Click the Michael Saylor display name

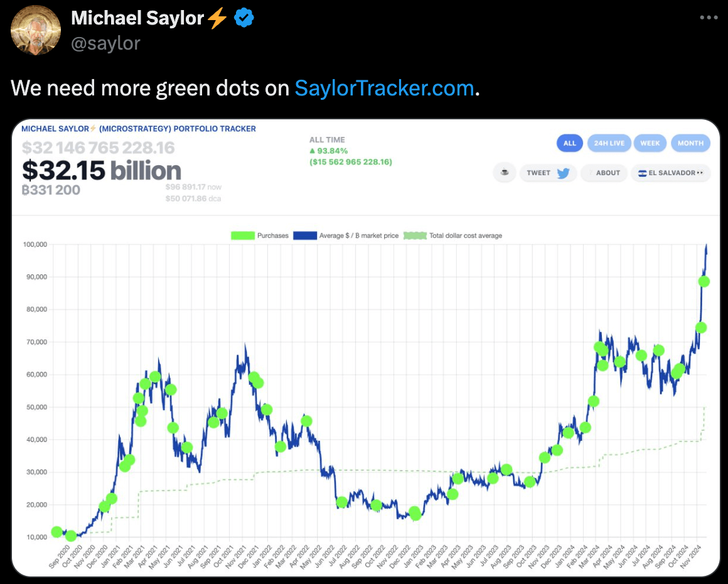pos(137,18)
